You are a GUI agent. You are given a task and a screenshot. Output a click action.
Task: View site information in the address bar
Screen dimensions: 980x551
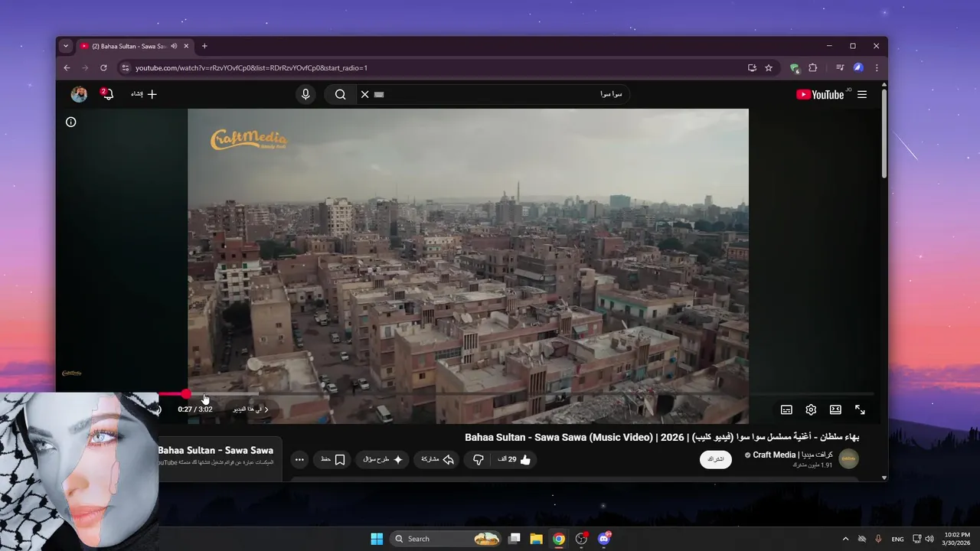[126, 67]
